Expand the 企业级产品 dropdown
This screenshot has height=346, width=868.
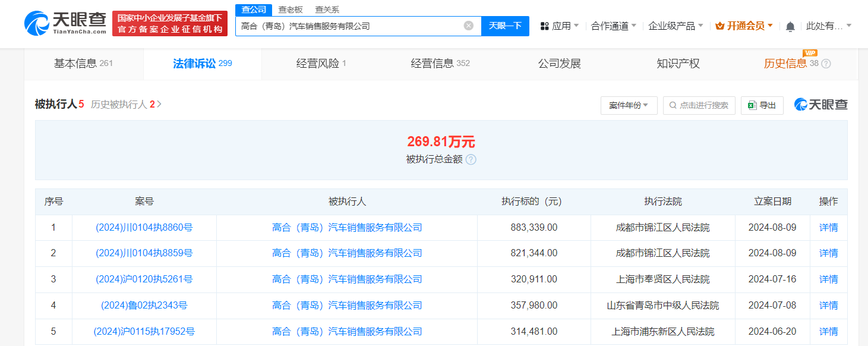tap(672, 25)
